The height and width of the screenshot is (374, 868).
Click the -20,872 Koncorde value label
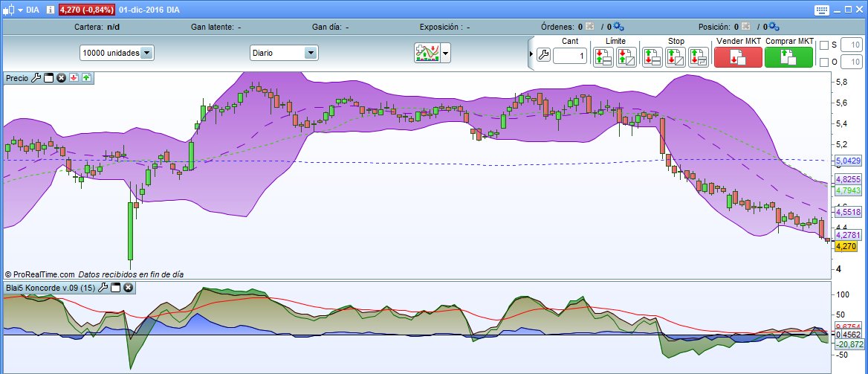tap(849, 344)
